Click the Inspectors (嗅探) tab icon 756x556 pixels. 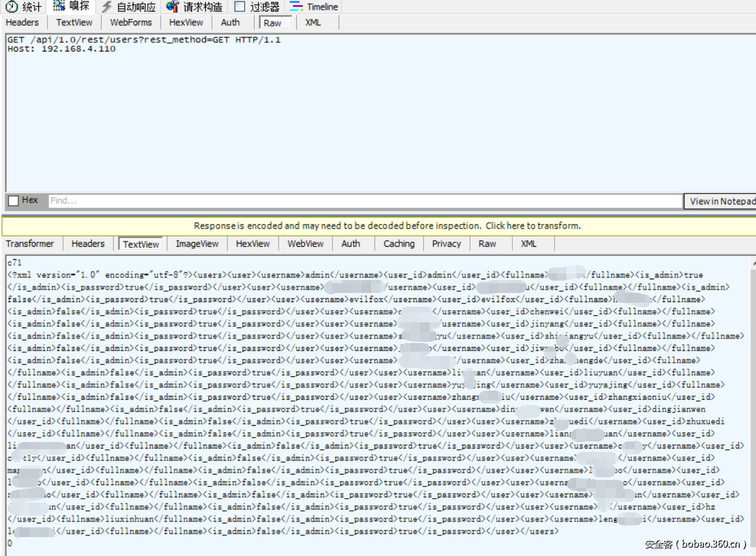point(59,7)
